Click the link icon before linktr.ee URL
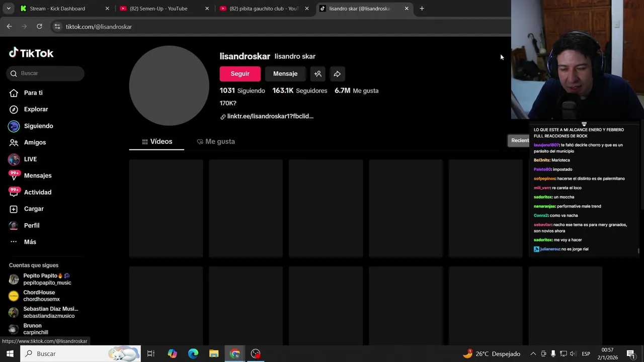The width and height of the screenshot is (644, 362). coord(222,117)
